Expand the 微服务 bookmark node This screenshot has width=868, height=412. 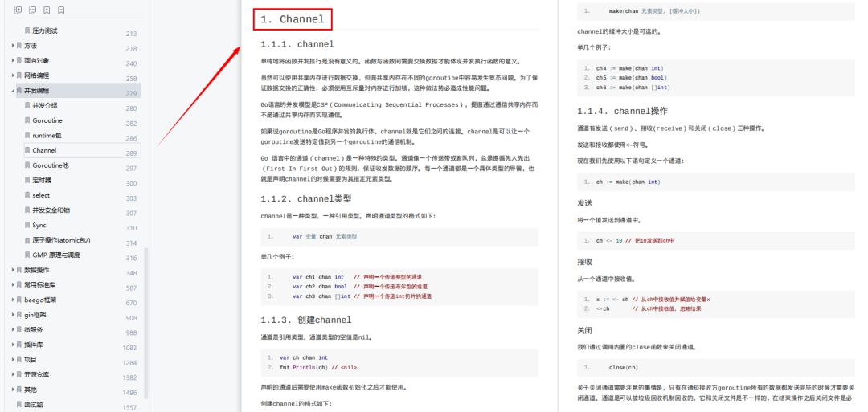(x=13, y=329)
